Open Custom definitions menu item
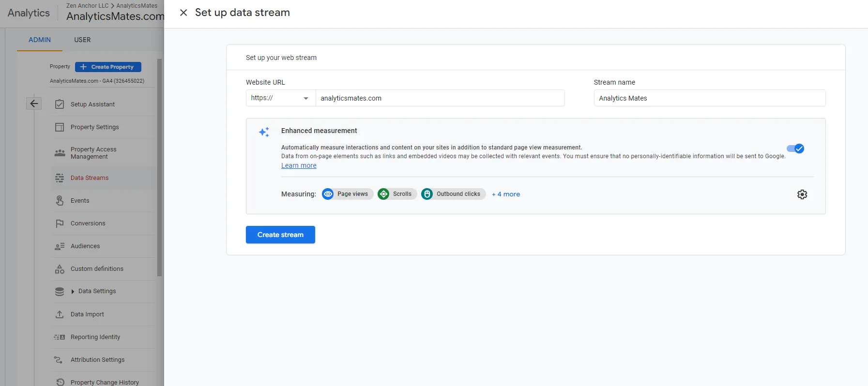Image resolution: width=868 pixels, height=386 pixels. tap(97, 269)
